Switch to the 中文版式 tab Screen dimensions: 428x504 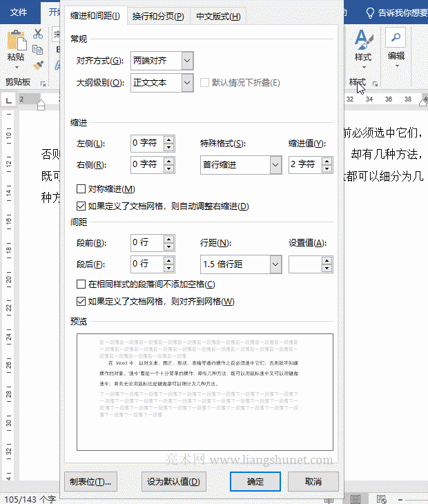(x=217, y=17)
